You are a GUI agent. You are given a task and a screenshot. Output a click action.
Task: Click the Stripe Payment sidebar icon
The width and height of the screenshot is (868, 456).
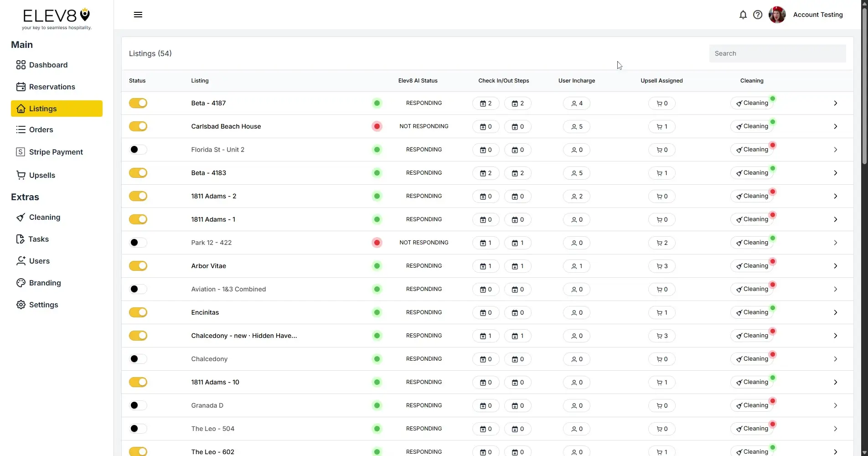[x=21, y=151]
